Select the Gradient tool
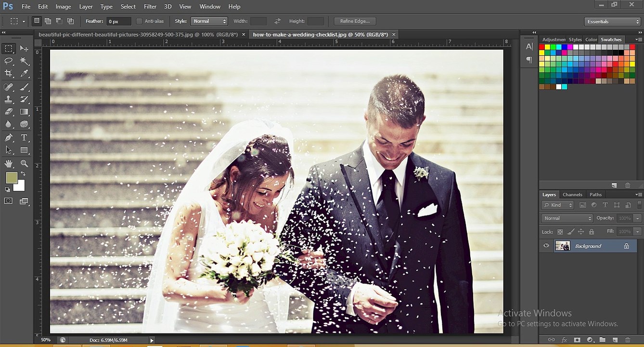This screenshot has width=644, height=347. (24, 111)
